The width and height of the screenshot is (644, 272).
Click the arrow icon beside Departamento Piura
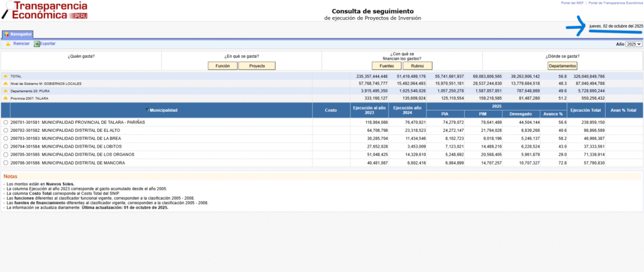6,91
